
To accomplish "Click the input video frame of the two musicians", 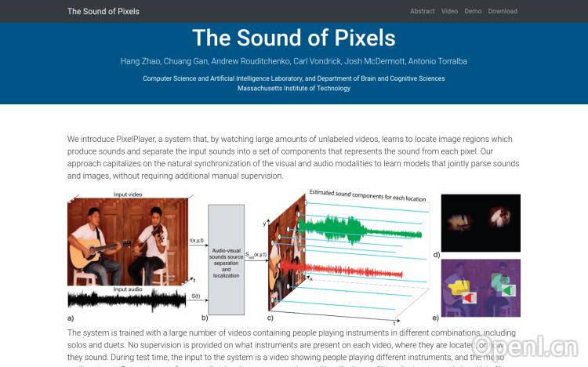I will tap(128, 242).
